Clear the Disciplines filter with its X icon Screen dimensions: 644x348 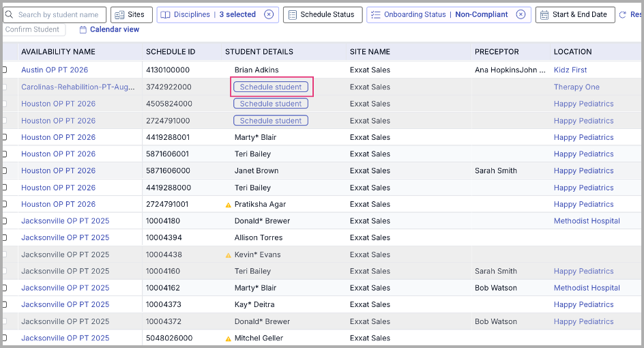(x=269, y=15)
